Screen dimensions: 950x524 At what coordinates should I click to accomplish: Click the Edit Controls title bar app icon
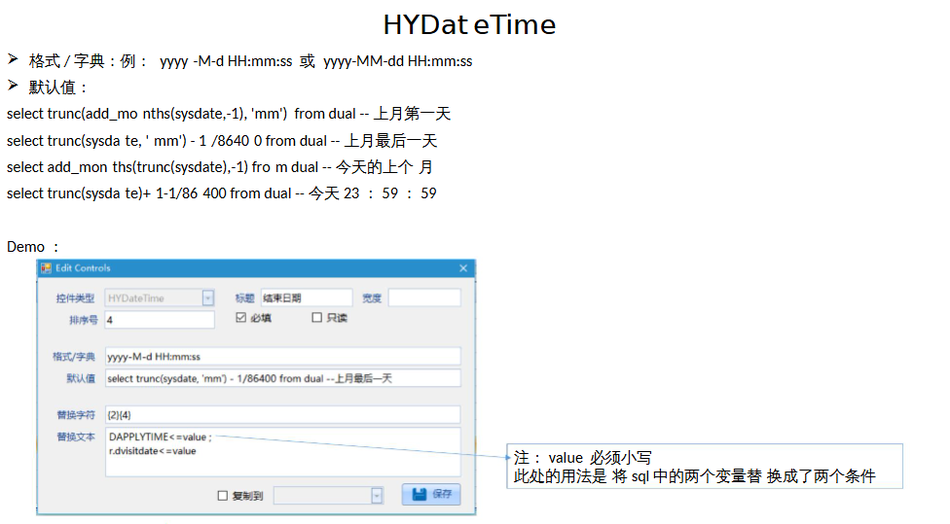(45, 268)
